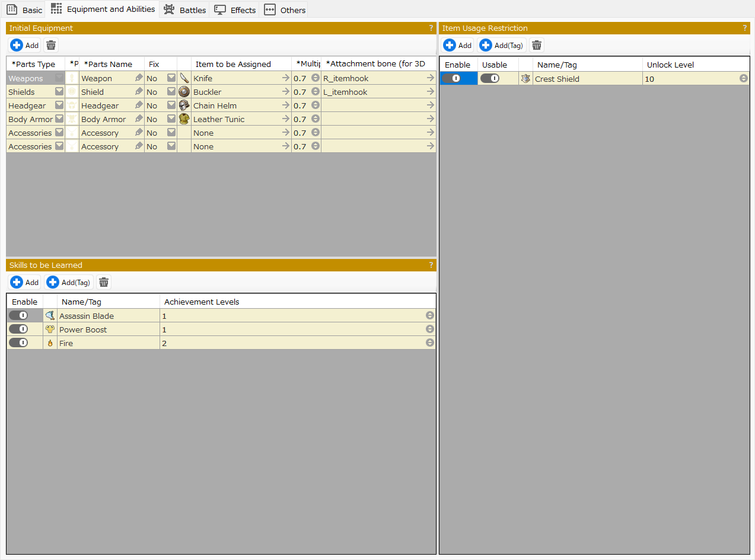
Task: Edit the Weapon parts name pencil icon
Action: 139,78
